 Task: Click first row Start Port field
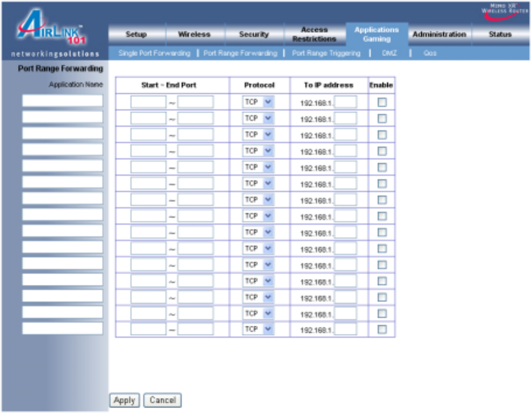148,102
